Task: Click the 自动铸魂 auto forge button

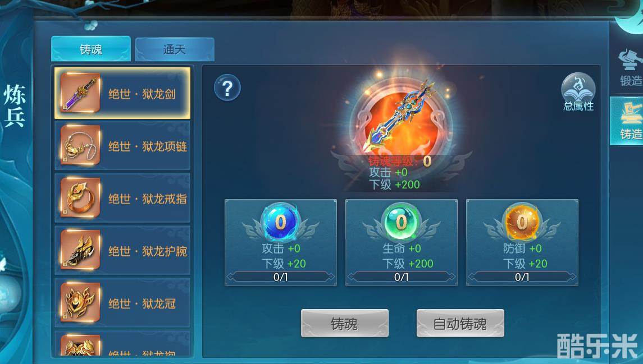Action: point(460,324)
